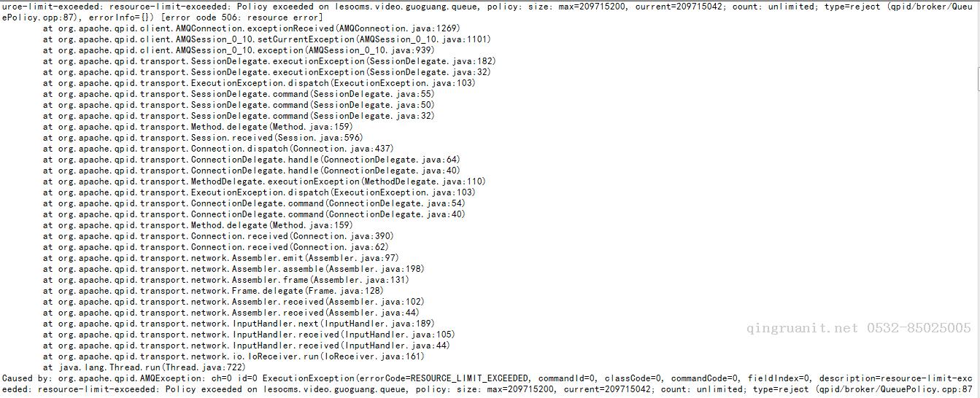Click the Session.received(Session.java:596) line
This screenshot has height=398, width=980.
click(202, 138)
